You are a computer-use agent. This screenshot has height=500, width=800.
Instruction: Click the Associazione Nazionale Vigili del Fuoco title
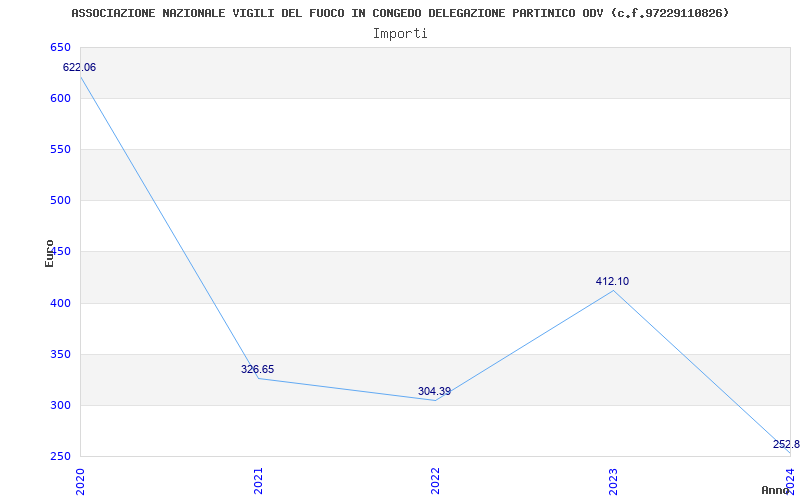[x=400, y=13]
